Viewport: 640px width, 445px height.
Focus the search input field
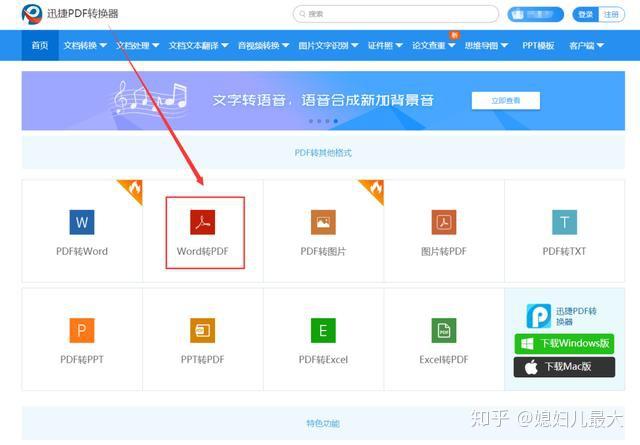tap(396, 14)
